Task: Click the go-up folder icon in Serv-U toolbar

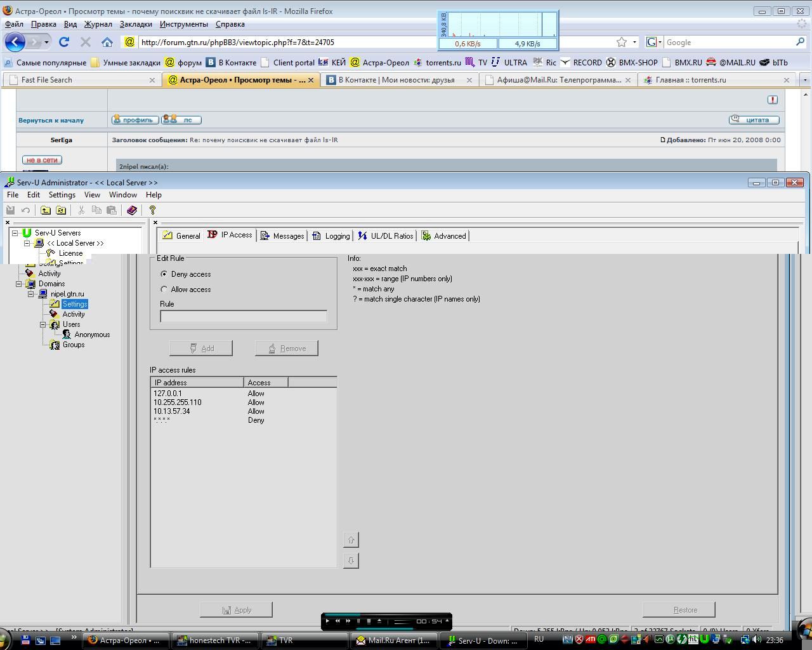Action: click(46, 210)
